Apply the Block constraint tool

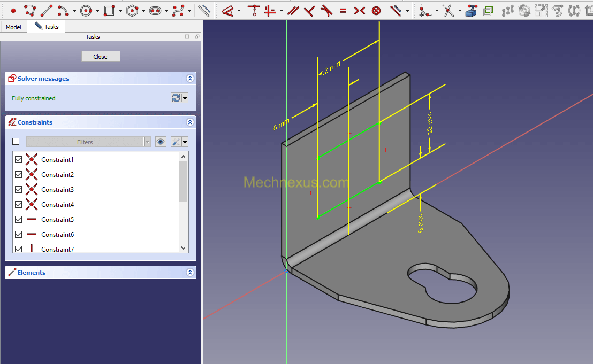click(377, 10)
